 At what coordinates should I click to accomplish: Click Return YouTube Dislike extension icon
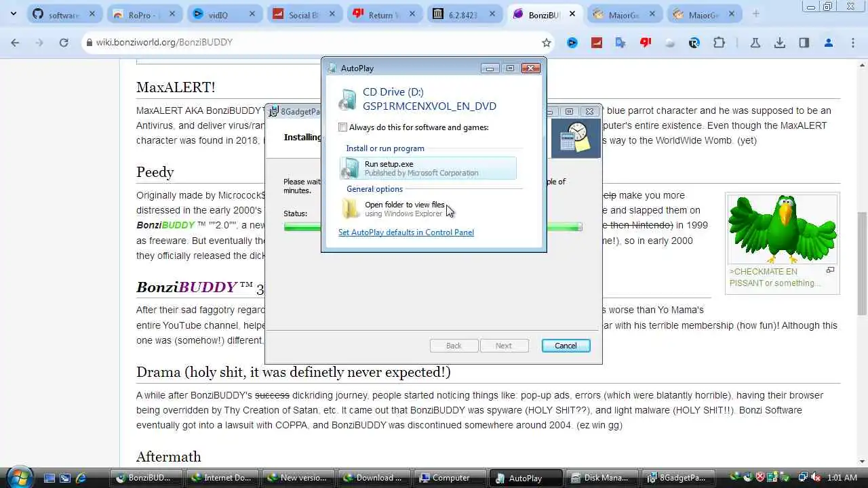pos(646,43)
